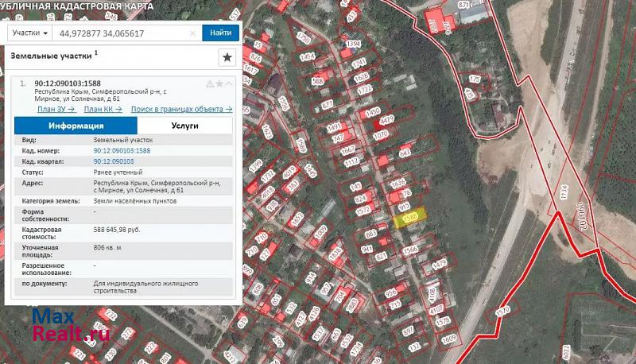Open cadastral number 90:12:090103:1588 link
Viewport: 636px width, 364px height.
click(122, 150)
